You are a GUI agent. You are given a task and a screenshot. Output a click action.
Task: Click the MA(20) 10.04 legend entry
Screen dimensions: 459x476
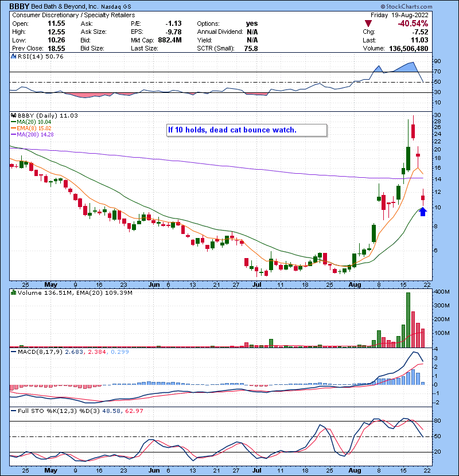coord(31,122)
